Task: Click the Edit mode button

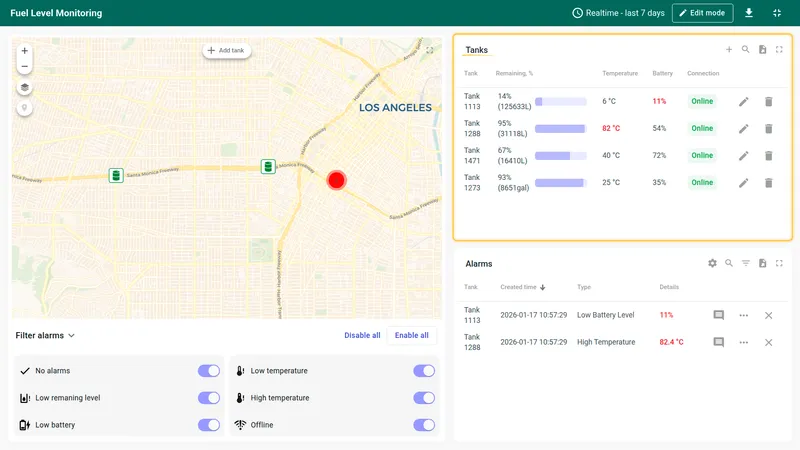Action: pos(703,13)
